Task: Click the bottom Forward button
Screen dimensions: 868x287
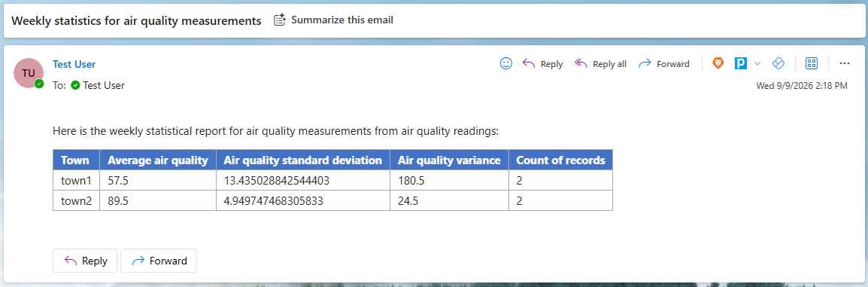Action: [158, 261]
